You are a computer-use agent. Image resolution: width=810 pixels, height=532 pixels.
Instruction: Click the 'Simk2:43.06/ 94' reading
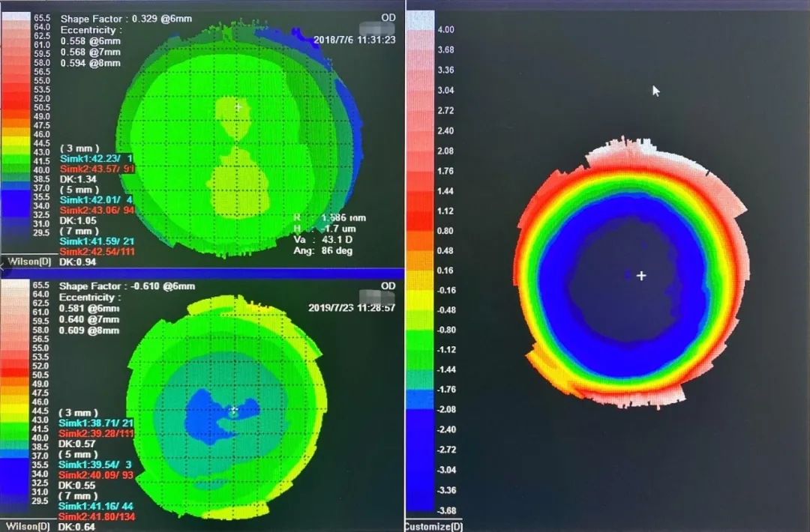[x=97, y=210]
